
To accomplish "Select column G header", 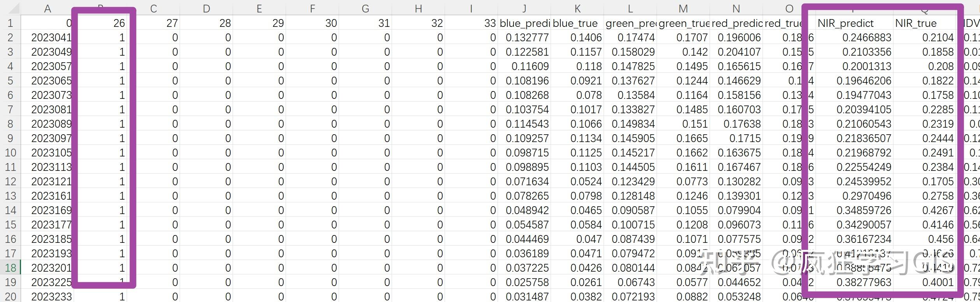I will click(x=366, y=8).
